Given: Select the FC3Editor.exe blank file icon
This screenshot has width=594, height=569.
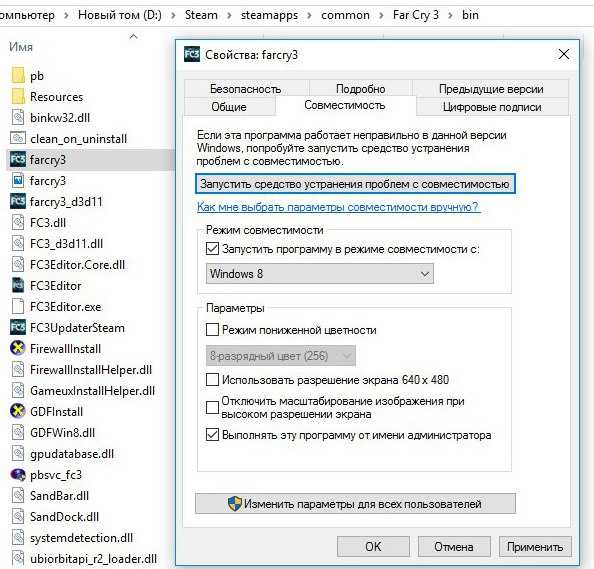Looking at the screenshot, I should 18,306.
